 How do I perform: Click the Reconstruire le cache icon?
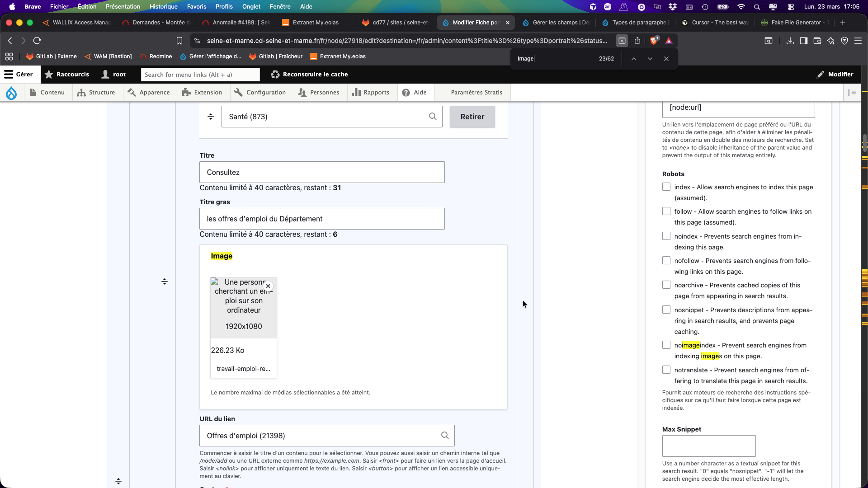(x=275, y=75)
